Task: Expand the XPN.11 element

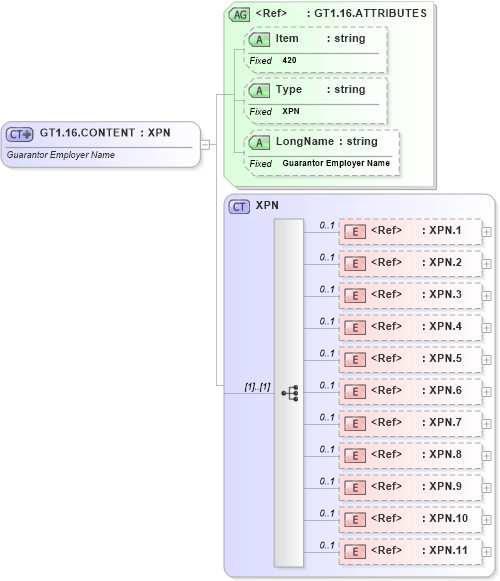Action: click(x=486, y=552)
